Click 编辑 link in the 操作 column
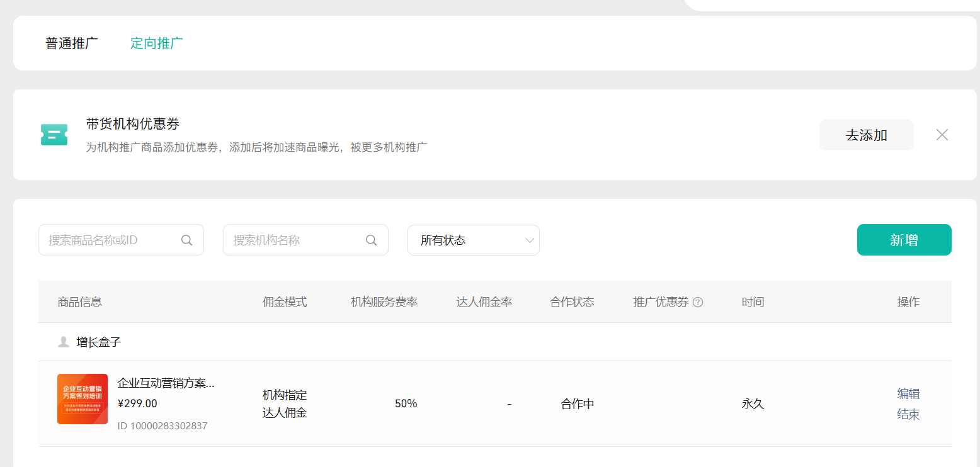Screen dimensions: 980x467 908,394
